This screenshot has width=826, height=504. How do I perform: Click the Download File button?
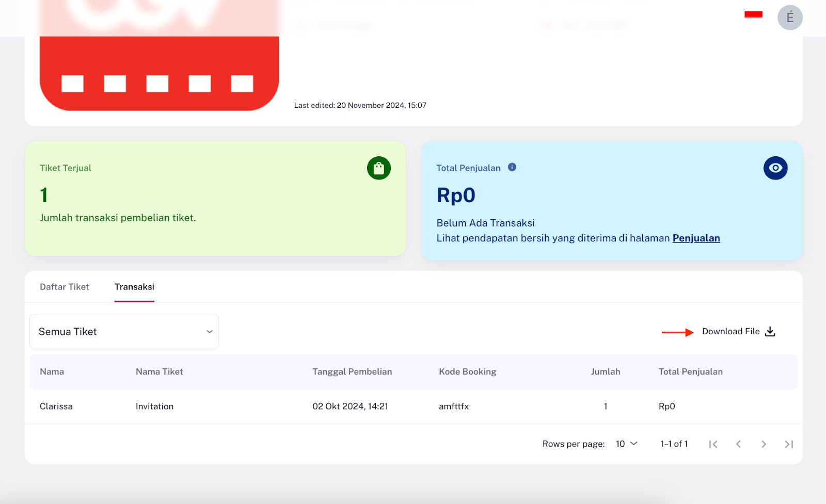[739, 332]
